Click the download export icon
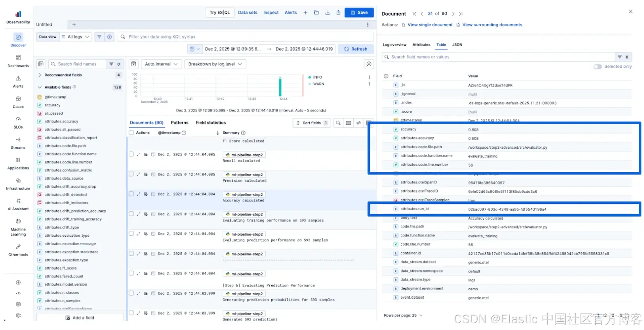 pyautogui.click(x=328, y=13)
